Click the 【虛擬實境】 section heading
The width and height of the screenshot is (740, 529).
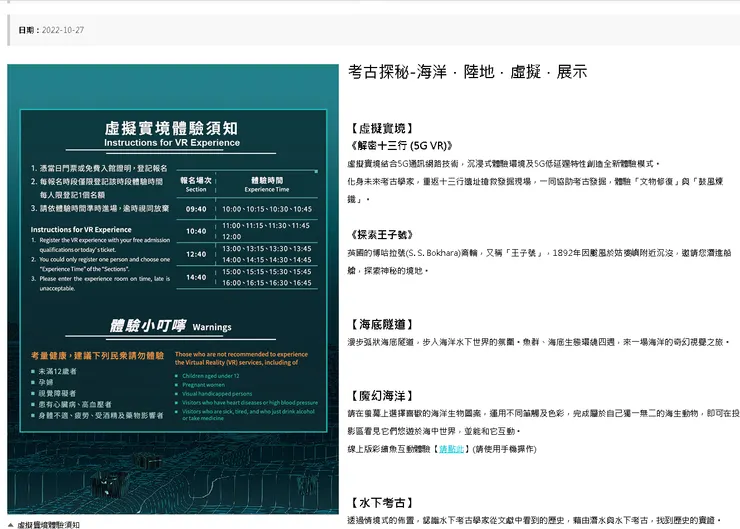(x=381, y=128)
